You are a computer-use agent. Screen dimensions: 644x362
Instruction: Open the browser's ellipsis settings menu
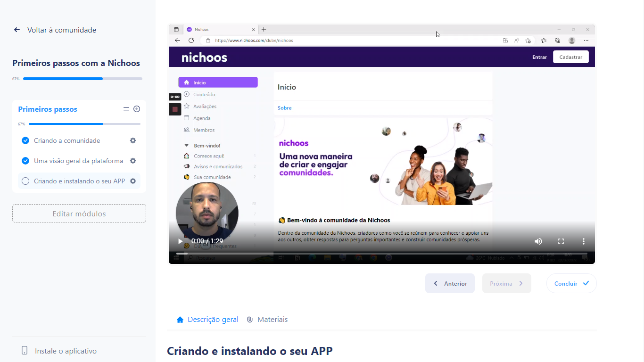[x=586, y=41]
